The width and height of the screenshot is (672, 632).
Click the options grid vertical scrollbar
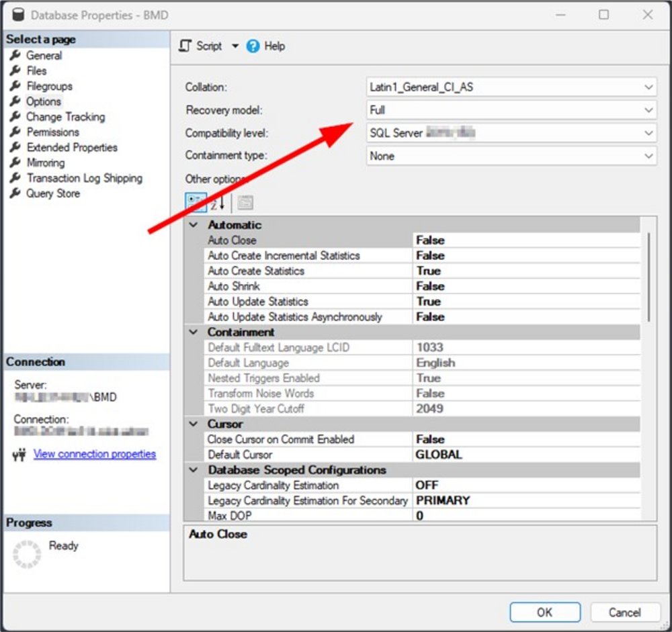coord(648,277)
